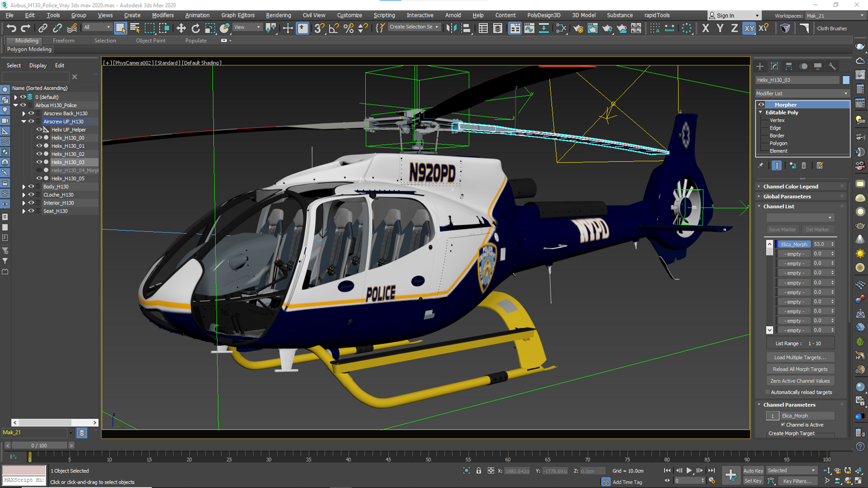Click Zero Active Channel Values button
Viewport: 868px width, 488px height.
click(x=800, y=381)
